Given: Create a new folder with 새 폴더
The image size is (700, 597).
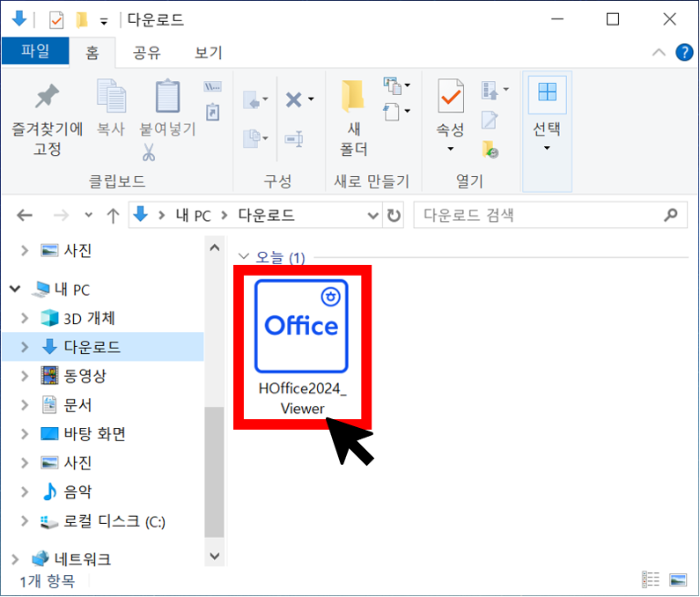Looking at the screenshot, I should [353, 118].
